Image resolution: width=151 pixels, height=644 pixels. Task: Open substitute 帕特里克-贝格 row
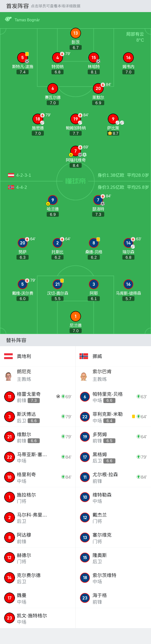[113, 397]
